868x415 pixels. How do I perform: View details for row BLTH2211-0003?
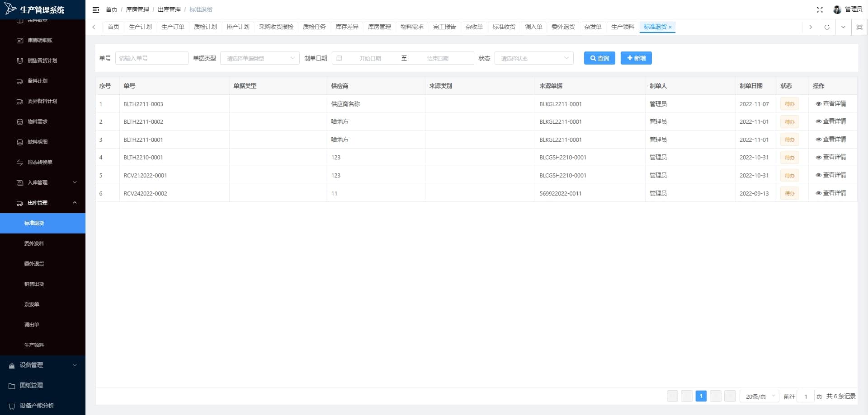(831, 104)
